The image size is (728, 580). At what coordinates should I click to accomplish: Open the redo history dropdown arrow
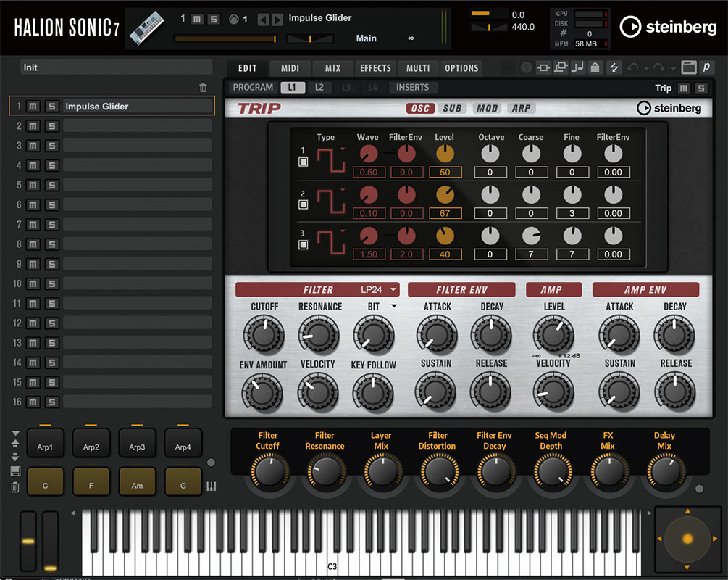click(x=673, y=69)
